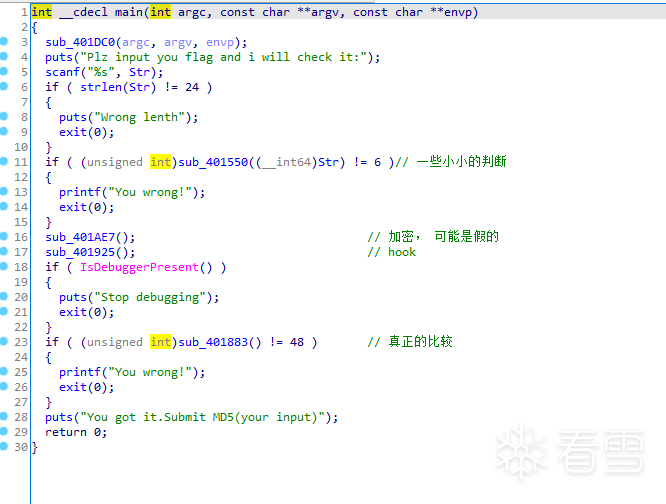Select the "You got it.Submit MD5" string
The height and width of the screenshot is (504, 666).
[x=203, y=417]
